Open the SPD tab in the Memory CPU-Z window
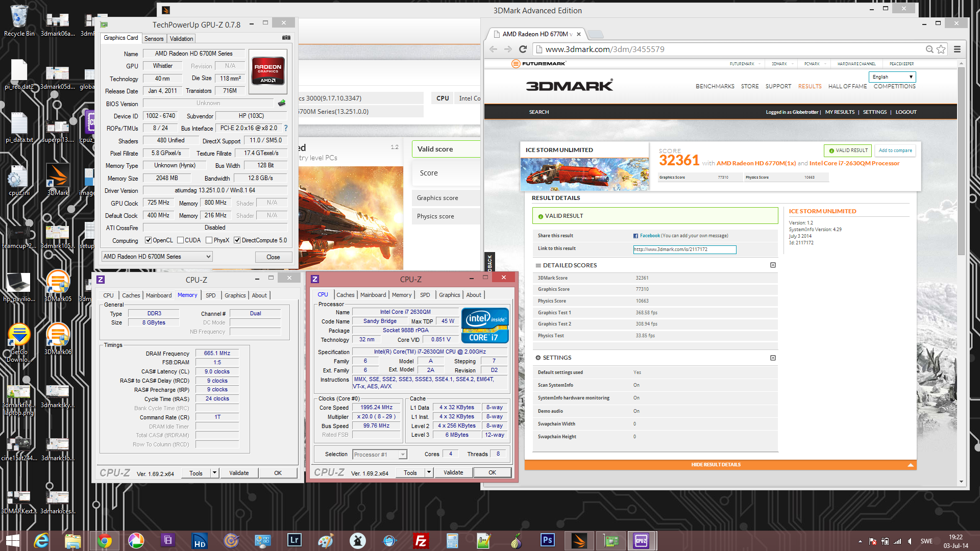This screenshot has height=551, width=980. (x=211, y=295)
